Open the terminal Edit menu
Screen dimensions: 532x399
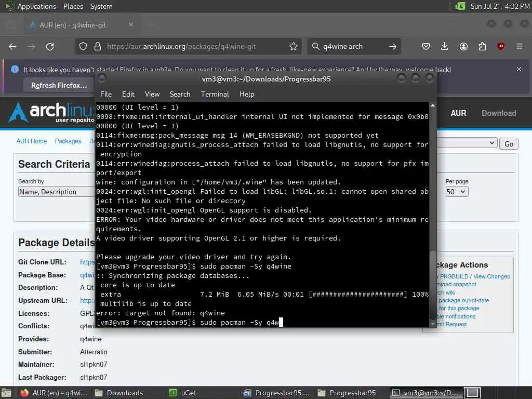point(128,95)
